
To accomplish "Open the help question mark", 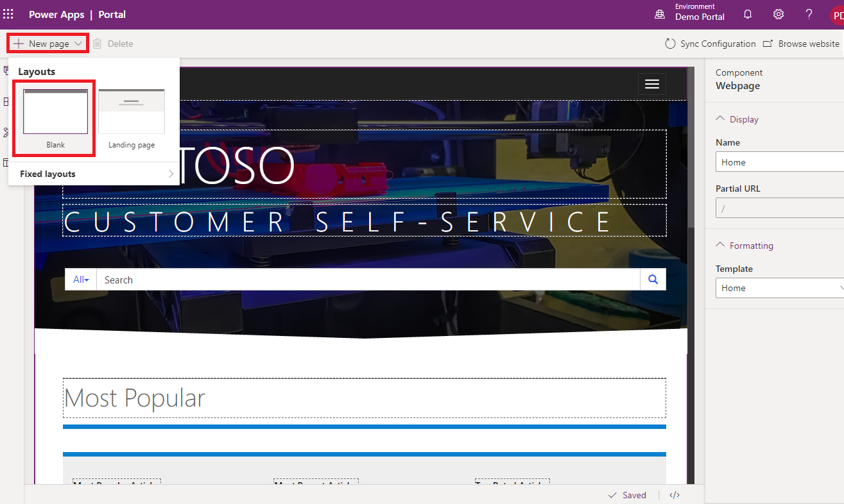I will [x=809, y=14].
